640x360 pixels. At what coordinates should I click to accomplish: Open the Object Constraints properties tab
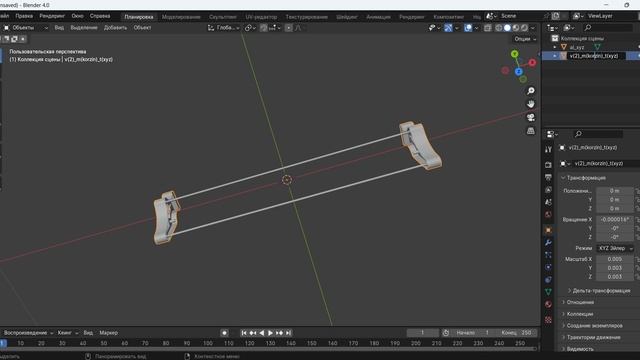(548, 280)
